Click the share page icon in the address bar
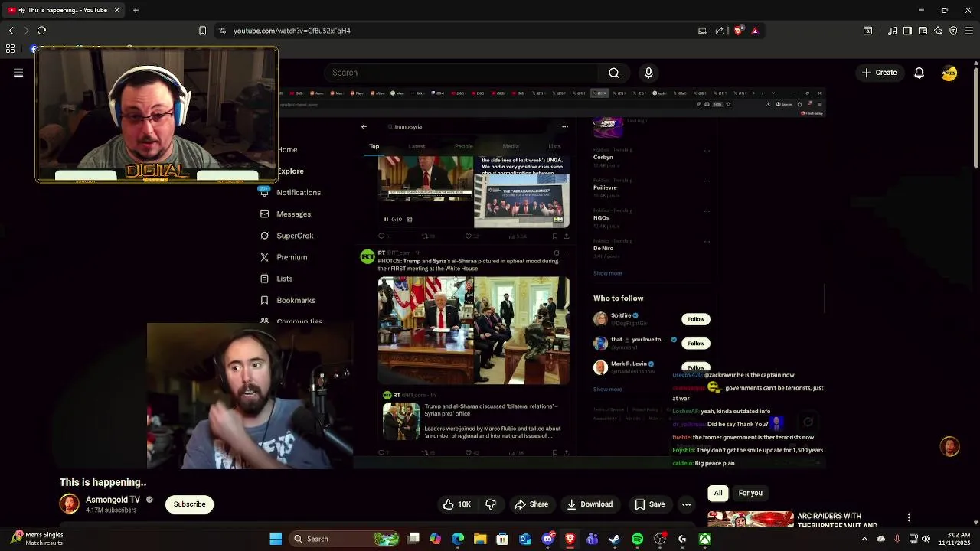This screenshot has width=980, height=551. click(x=720, y=31)
